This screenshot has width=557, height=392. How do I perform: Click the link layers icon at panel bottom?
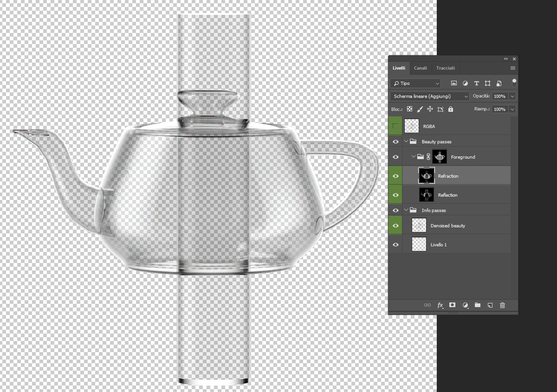(427, 305)
